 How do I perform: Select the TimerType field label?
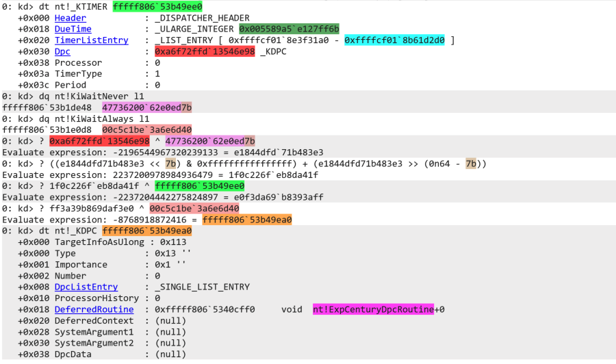pyautogui.click(x=78, y=74)
